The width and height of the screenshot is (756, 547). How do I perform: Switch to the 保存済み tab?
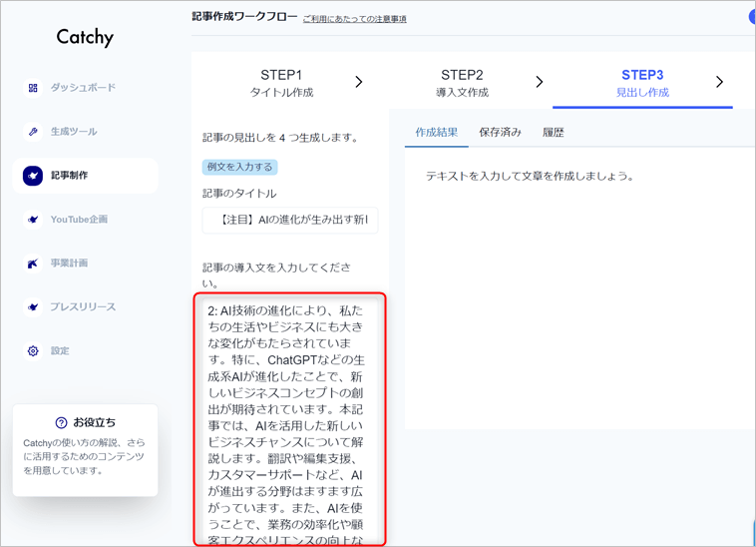(x=500, y=132)
